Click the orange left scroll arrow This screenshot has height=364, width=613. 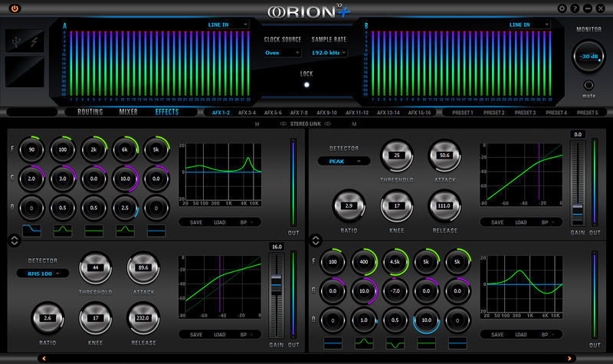(x=44, y=358)
